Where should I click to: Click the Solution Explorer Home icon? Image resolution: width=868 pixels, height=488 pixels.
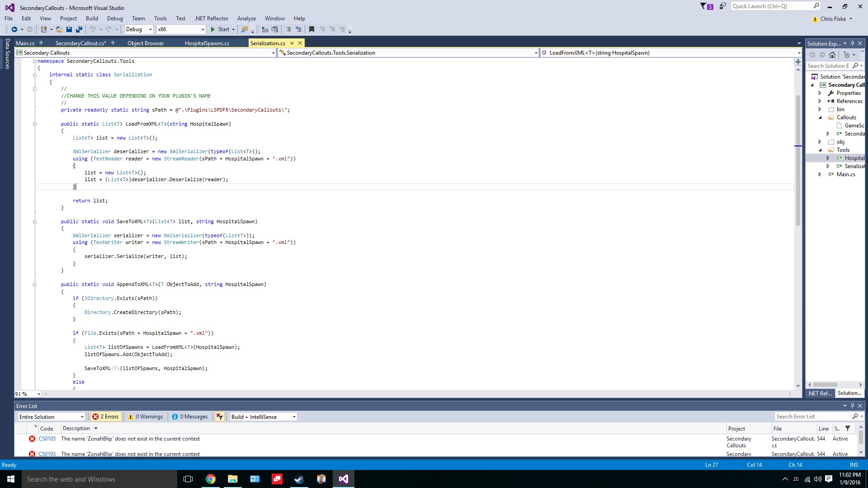[x=832, y=55]
